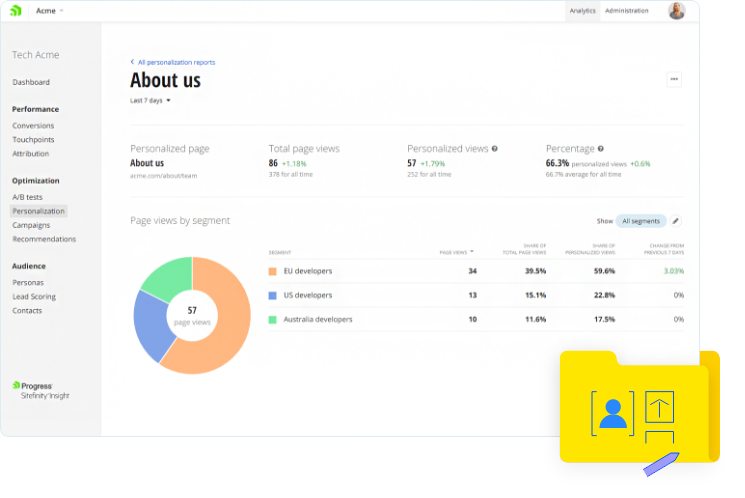Open the Last 7 days date range dropdown

(150, 101)
